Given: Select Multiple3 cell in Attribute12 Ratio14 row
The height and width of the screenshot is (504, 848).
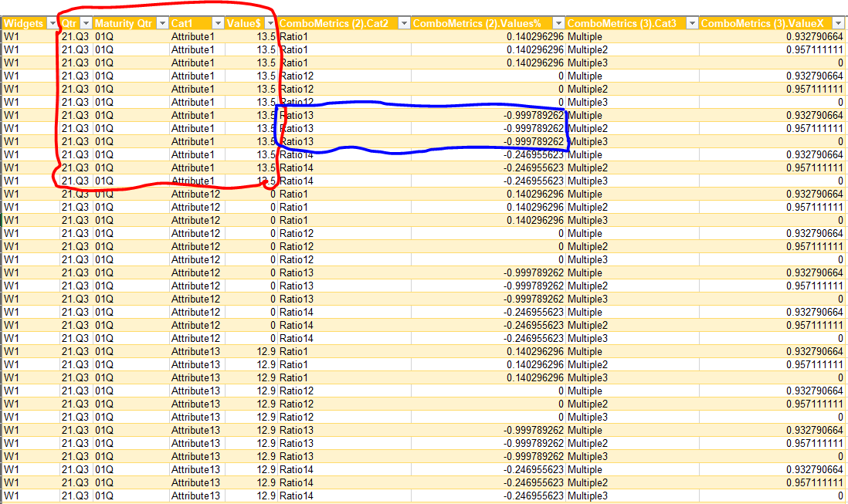Looking at the screenshot, I should click(632, 338).
